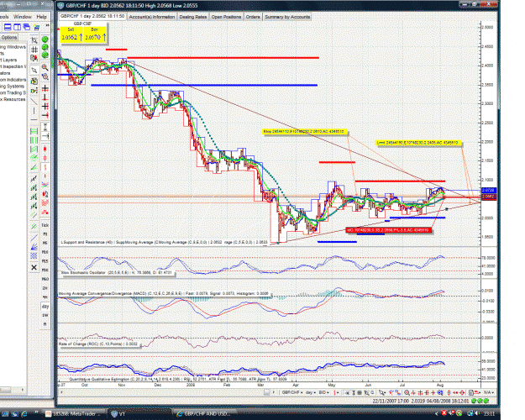Click the arrow cursor tool icon at toolbar top
Image resolution: width=525 pixels, height=420 pixels.
tap(34, 40)
